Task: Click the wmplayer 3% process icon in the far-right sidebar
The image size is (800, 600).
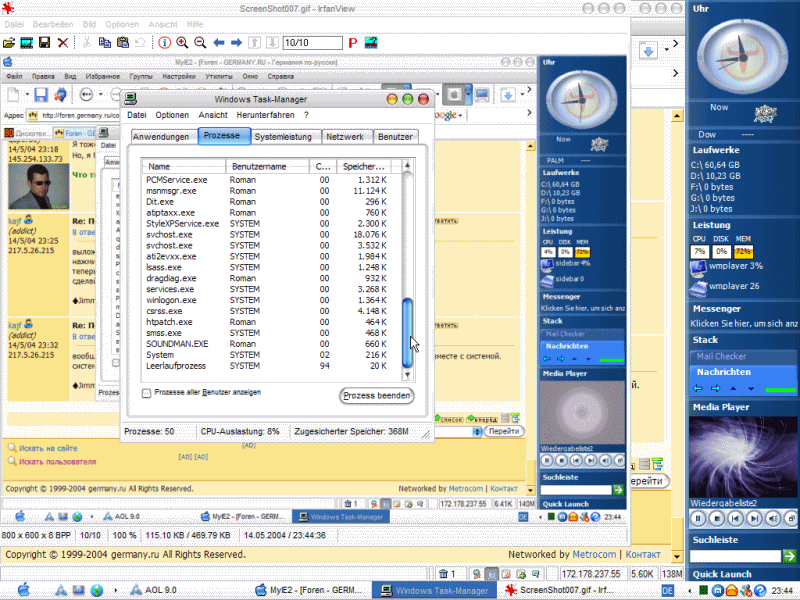Action: [698, 268]
